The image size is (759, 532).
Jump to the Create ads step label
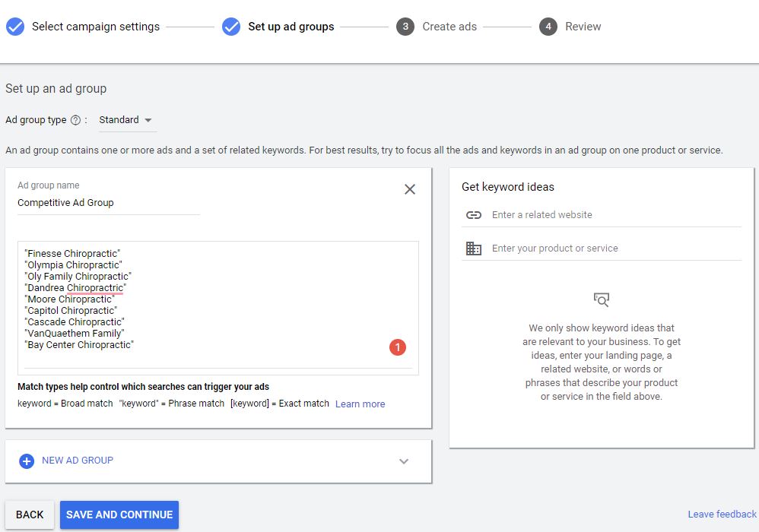[x=449, y=27]
